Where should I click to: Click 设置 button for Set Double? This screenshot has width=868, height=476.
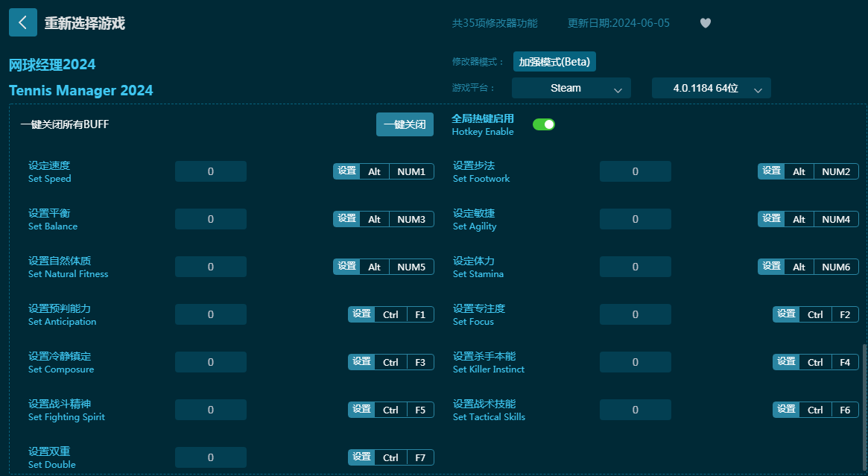[x=361, y=457]
